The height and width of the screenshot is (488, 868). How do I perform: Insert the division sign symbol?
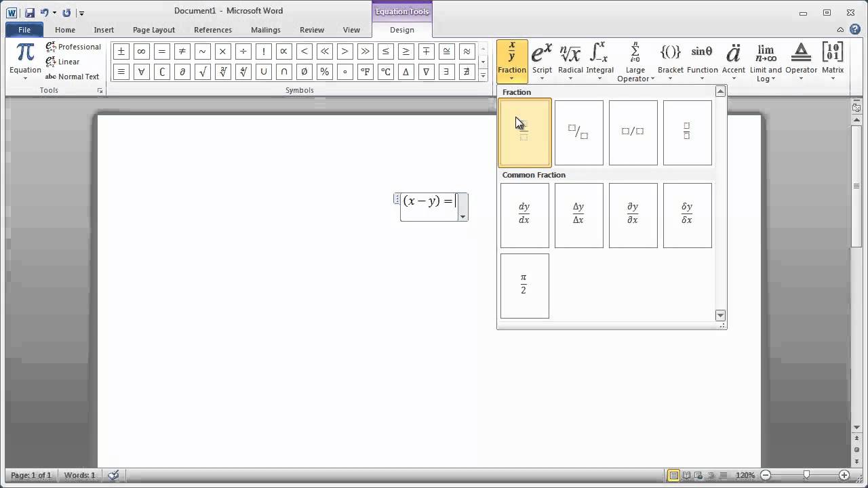(x=243, y=52)
